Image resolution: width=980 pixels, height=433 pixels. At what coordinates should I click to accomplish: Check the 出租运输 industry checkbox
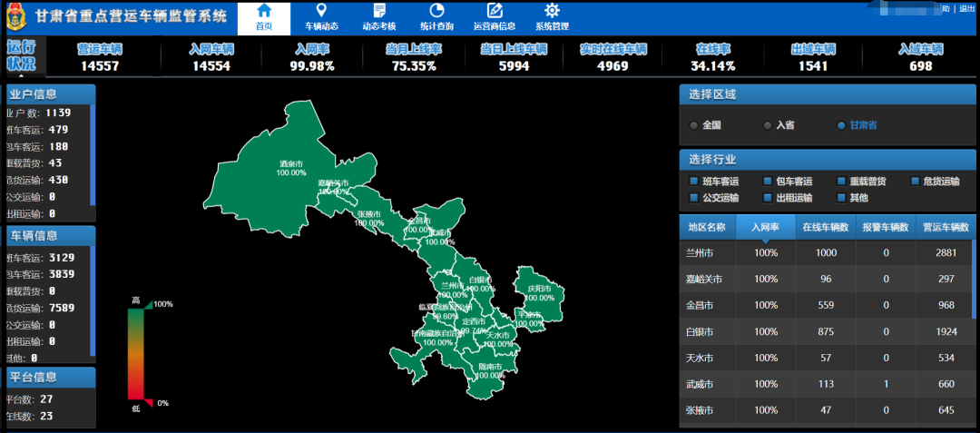click(x=768, y=197)
